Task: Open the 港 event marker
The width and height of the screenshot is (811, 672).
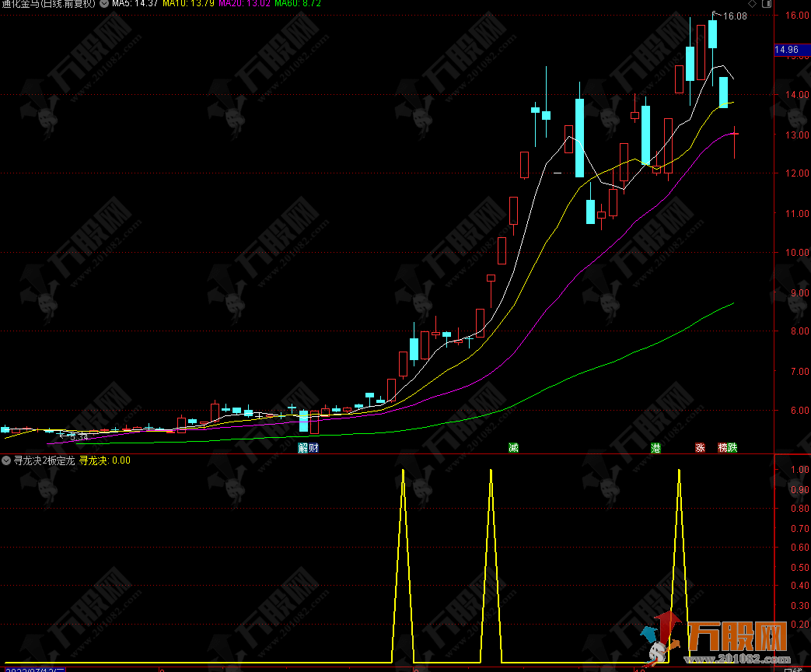Action: 655,448
